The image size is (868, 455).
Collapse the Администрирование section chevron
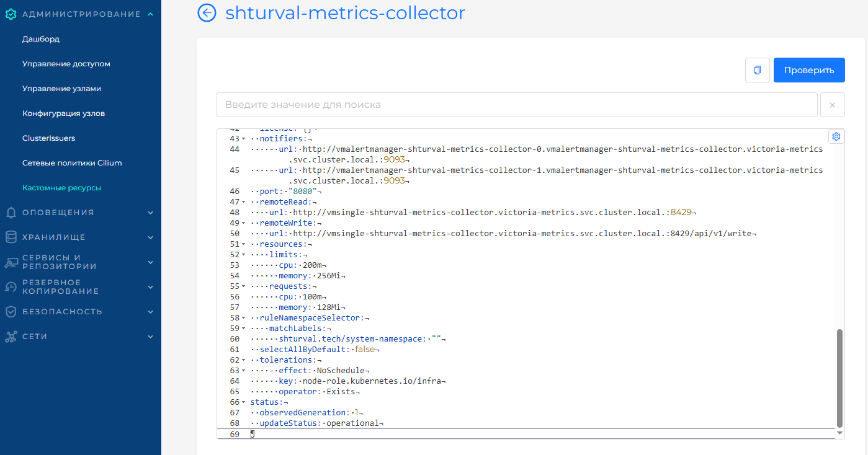click(x=151, y=14)
